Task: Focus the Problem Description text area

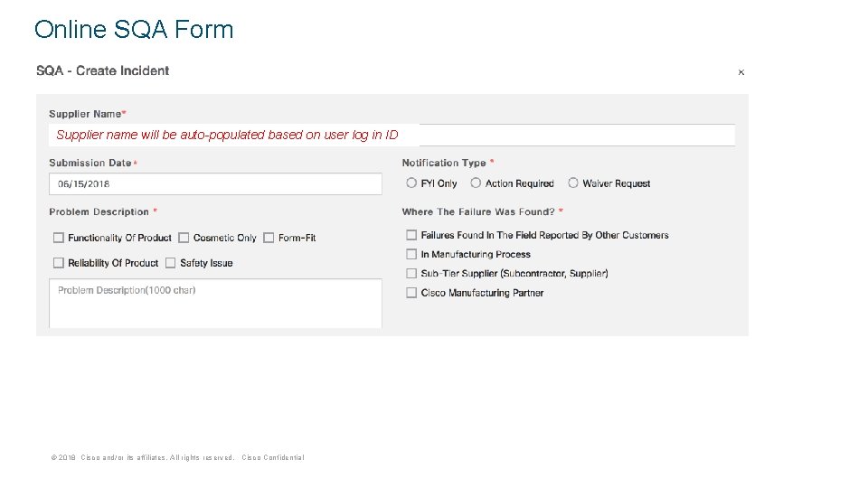Action: point(215,304)
